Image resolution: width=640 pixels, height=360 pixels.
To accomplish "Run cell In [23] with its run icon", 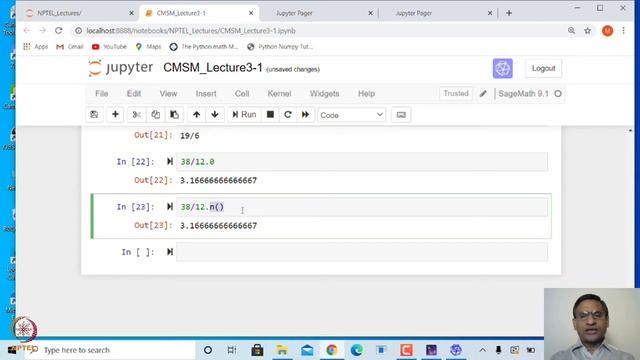I will (x=170, y=207).
